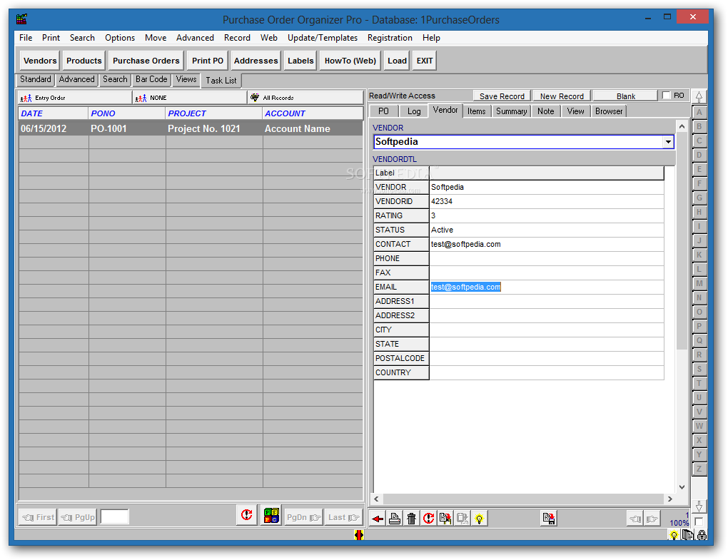Click the grayed paste record icon
The image size is (728, 560).
(462, 518)
